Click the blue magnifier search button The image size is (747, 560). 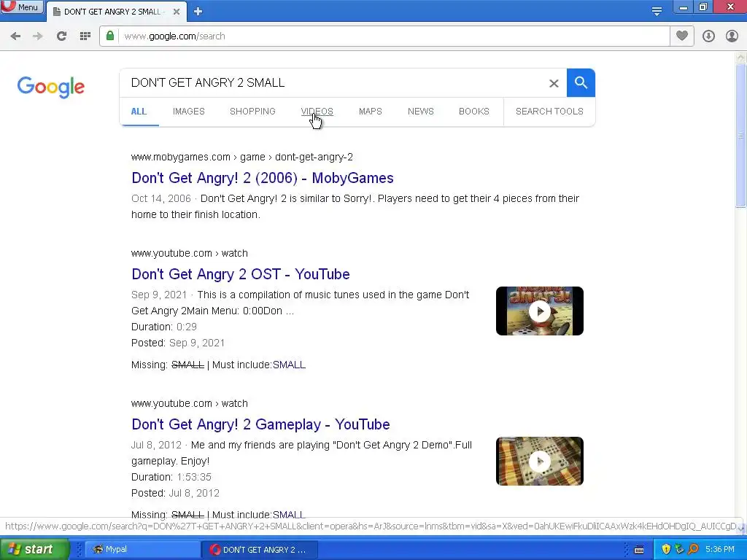click(581, 83)
